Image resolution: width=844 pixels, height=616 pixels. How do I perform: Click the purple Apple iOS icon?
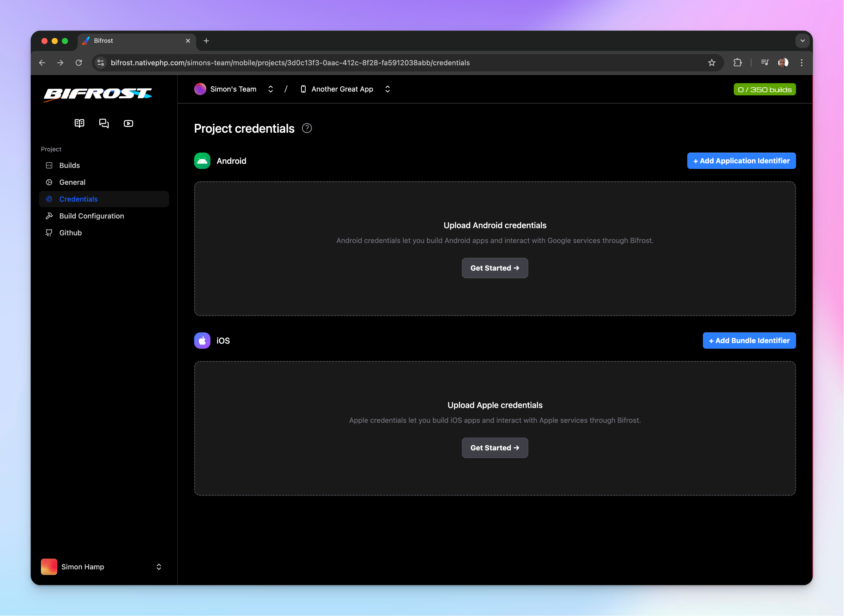202,341
